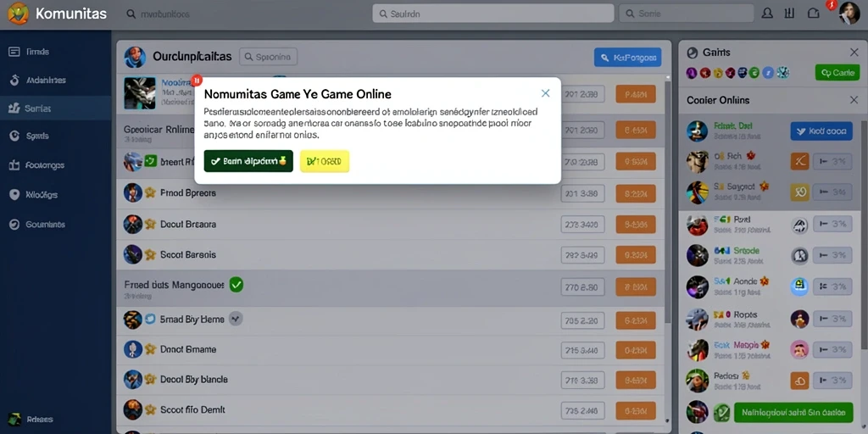
Task: Select the Sportis sidebar icon
Action: tap(14, 136)
